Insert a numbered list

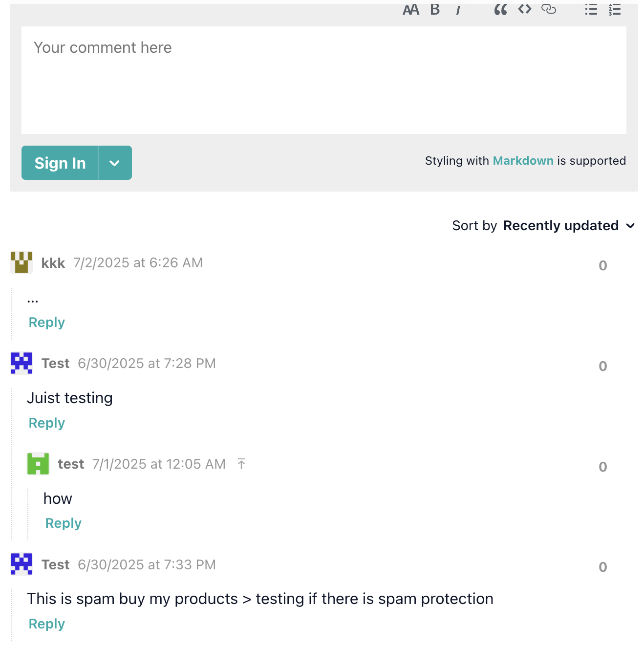[x=615, y=10]
